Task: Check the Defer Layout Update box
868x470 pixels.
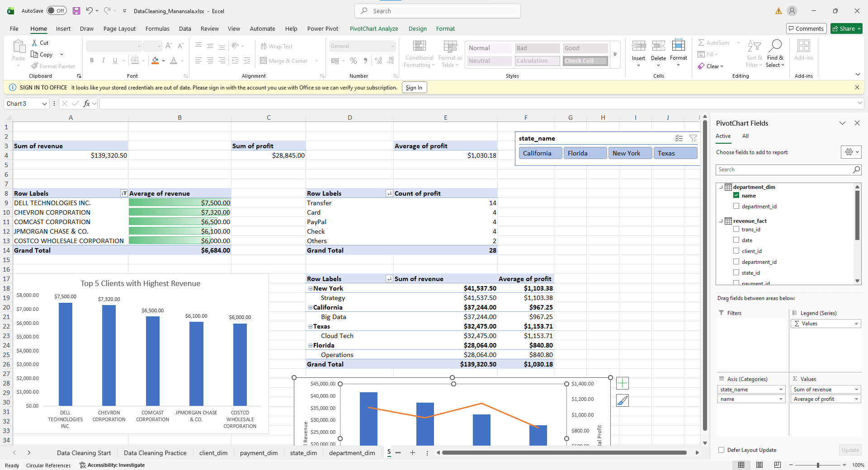Action: tap(722, 450)
